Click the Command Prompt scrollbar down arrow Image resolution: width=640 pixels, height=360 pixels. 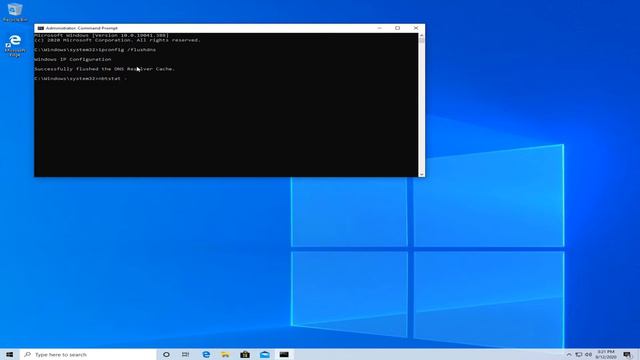(421, 174)
